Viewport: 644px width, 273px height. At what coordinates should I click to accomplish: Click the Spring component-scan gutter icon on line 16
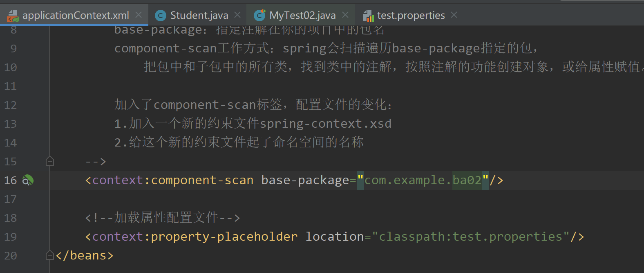pyautogui.click(x=28, y=180)
